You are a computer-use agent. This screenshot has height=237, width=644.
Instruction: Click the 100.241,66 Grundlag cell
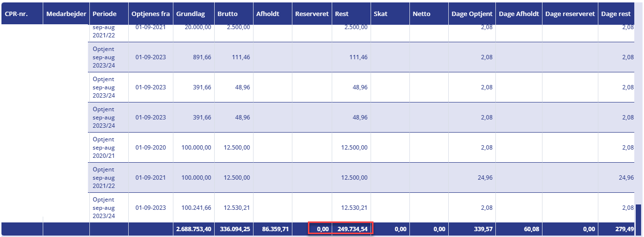click(x=194, y=208)
